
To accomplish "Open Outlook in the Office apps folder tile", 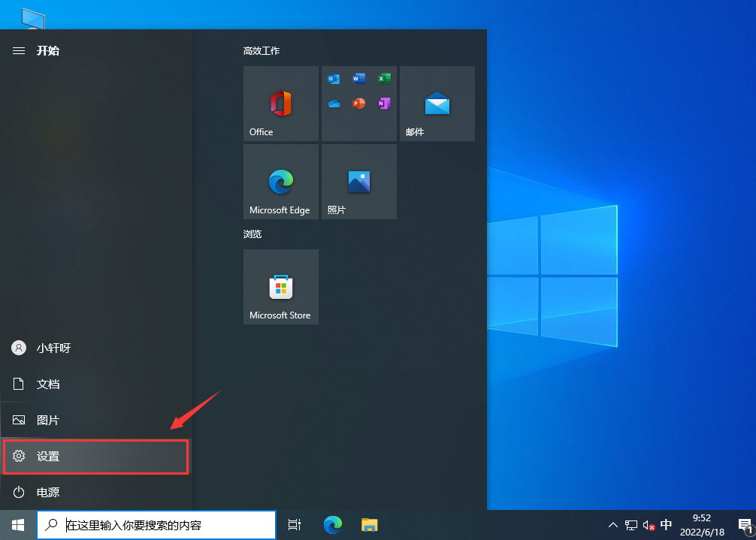I will [334, 79].
